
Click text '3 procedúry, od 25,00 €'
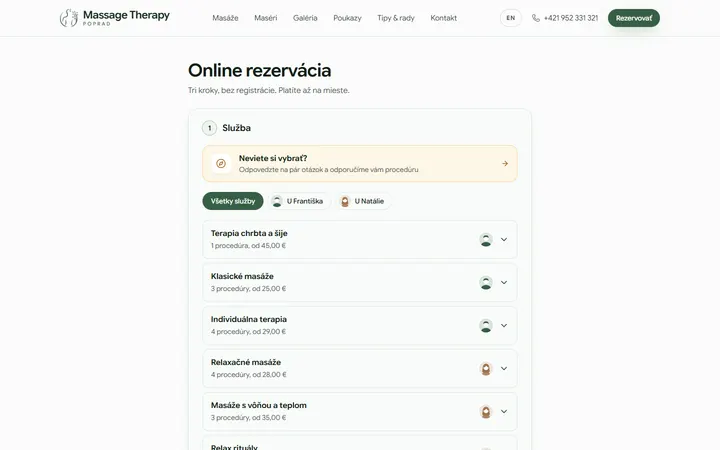pos(248,289)
